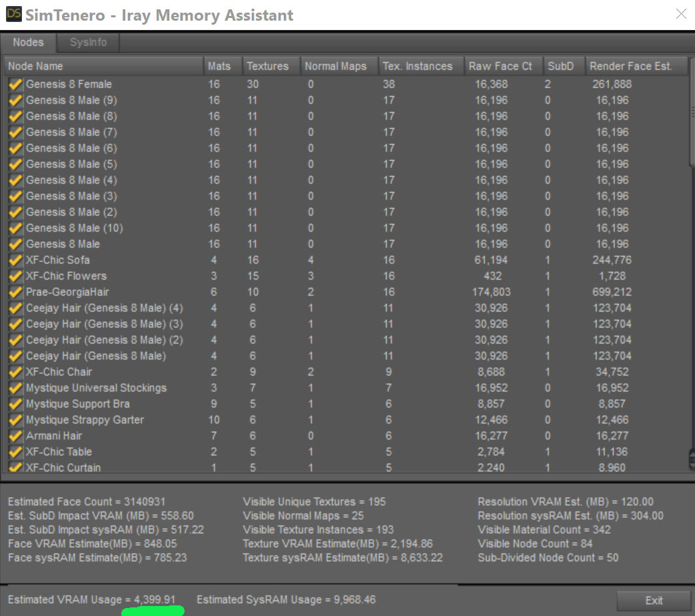Viewport: 695px width, 616px height.
Task: Toggle the XF-Chic Table checkbox
Action: point(15,452)
